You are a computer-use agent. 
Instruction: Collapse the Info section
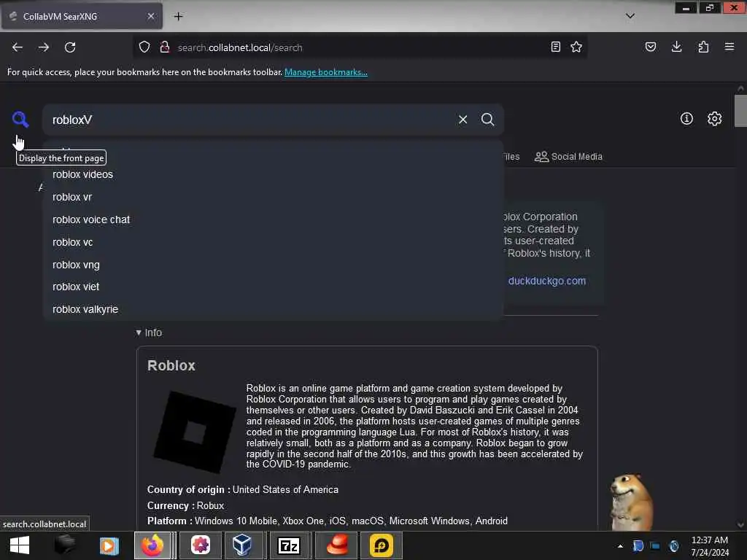pyautogui.click(x=149, y=332)
